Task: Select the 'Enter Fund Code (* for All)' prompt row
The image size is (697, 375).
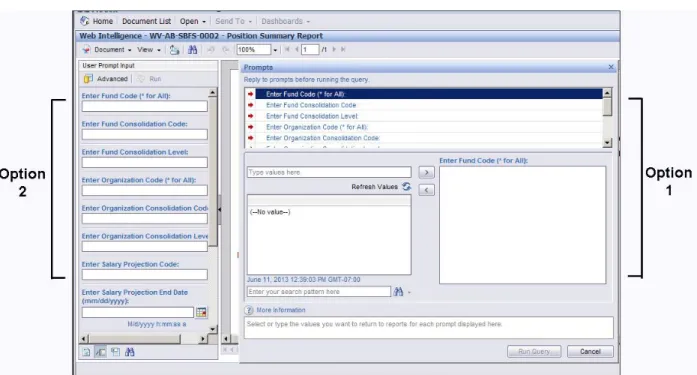Action: 424,94
